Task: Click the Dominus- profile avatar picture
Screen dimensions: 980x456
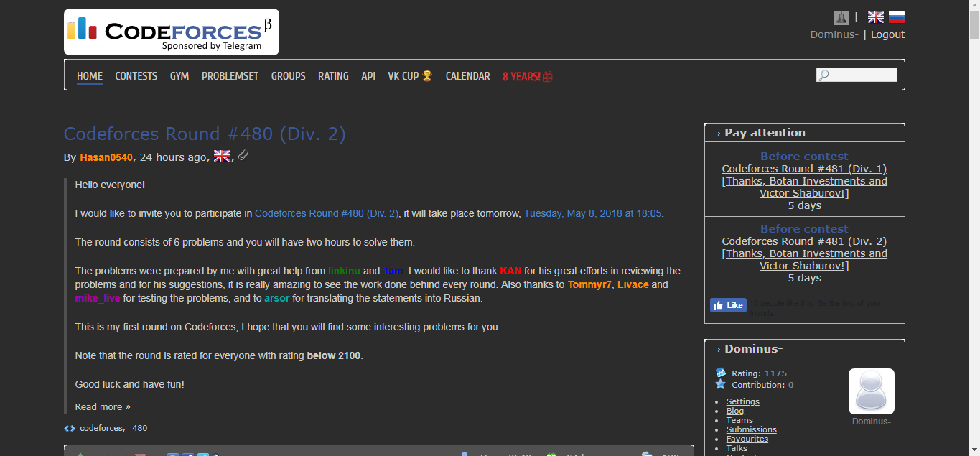Action: pos(871,390)
